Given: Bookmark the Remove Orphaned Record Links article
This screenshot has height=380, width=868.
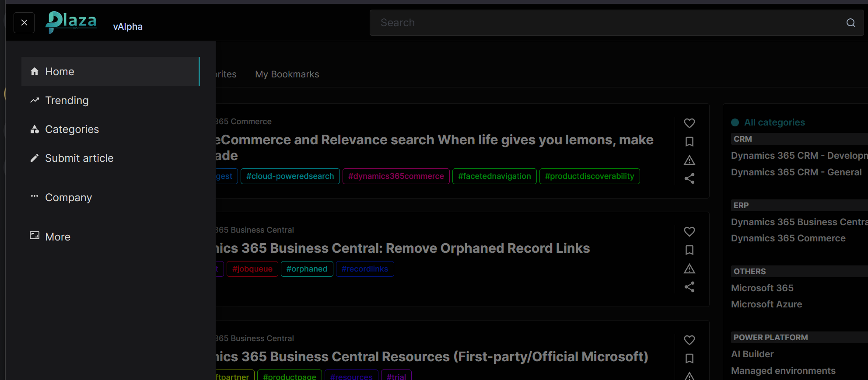Looking at the screenshot, I should point(689,250).
